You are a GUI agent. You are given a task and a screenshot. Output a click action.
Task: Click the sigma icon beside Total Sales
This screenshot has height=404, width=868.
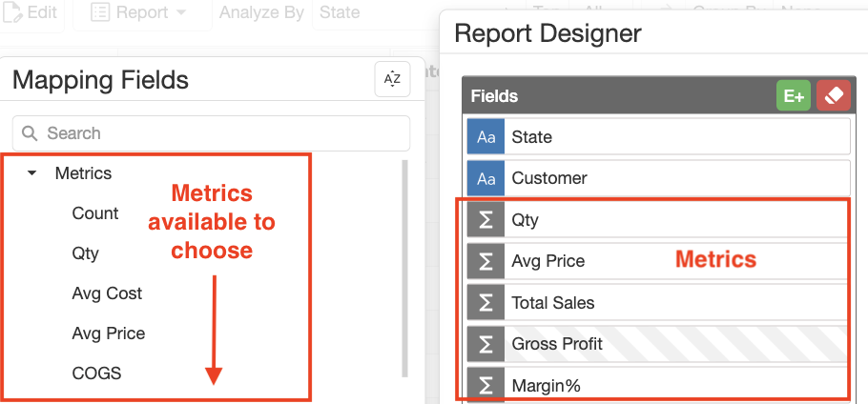(486, 303)
